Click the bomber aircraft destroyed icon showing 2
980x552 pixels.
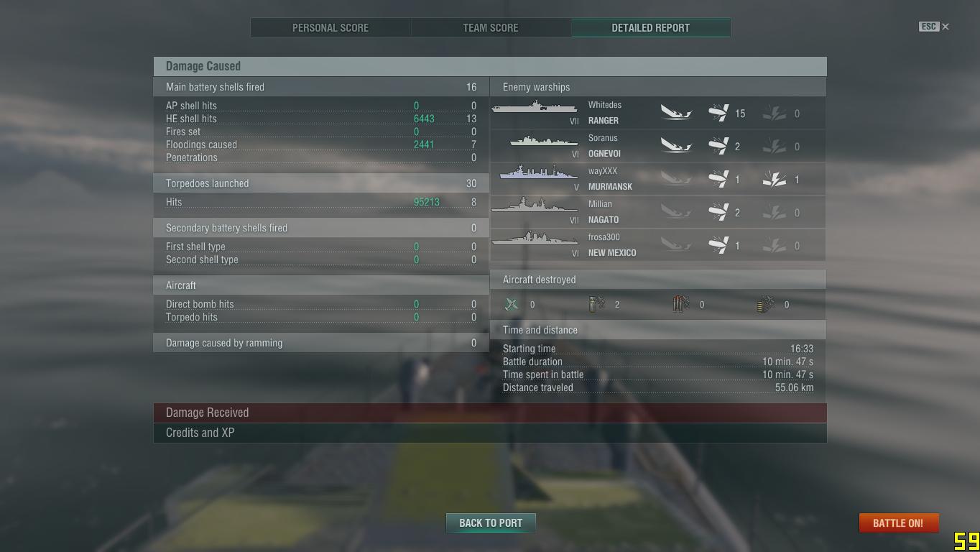click(596, 305)
